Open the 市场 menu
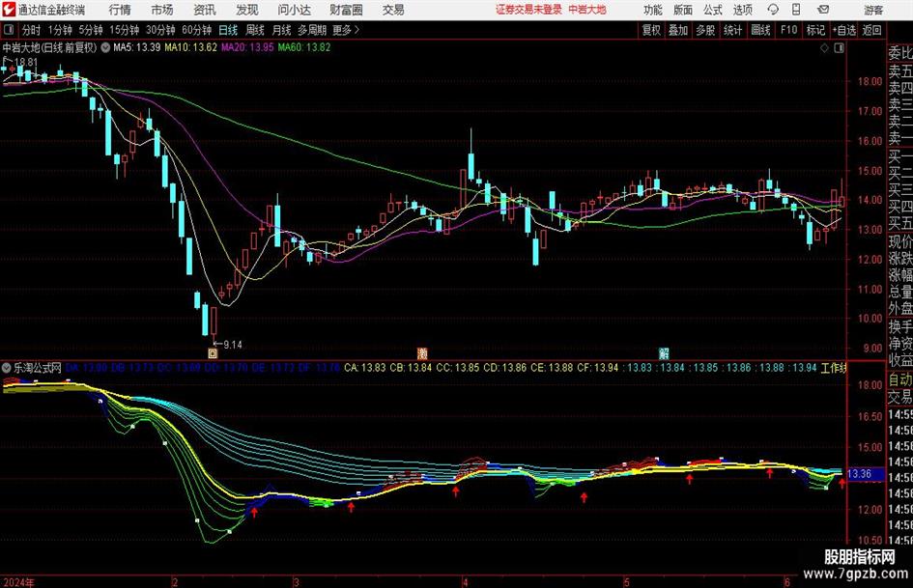Screen dimensions: 913x588 point(162,10)
